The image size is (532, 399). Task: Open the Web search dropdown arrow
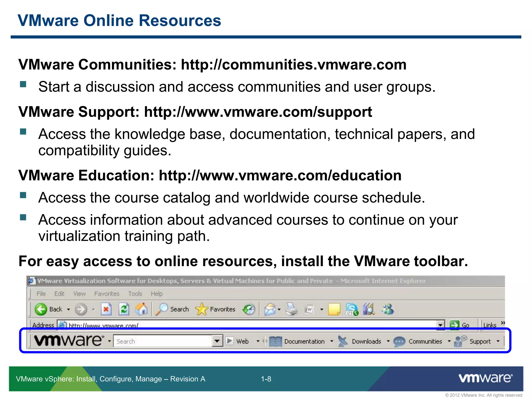[258, 341]
